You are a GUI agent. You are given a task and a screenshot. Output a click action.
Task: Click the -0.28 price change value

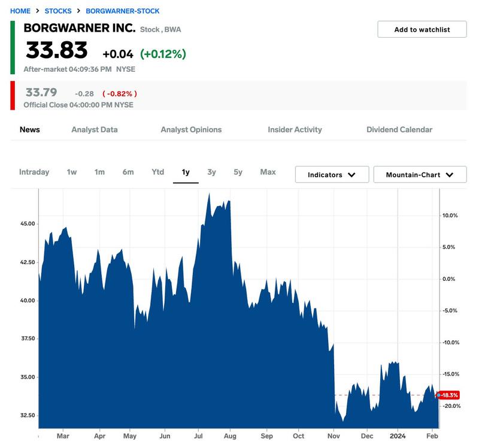[84, 93]
